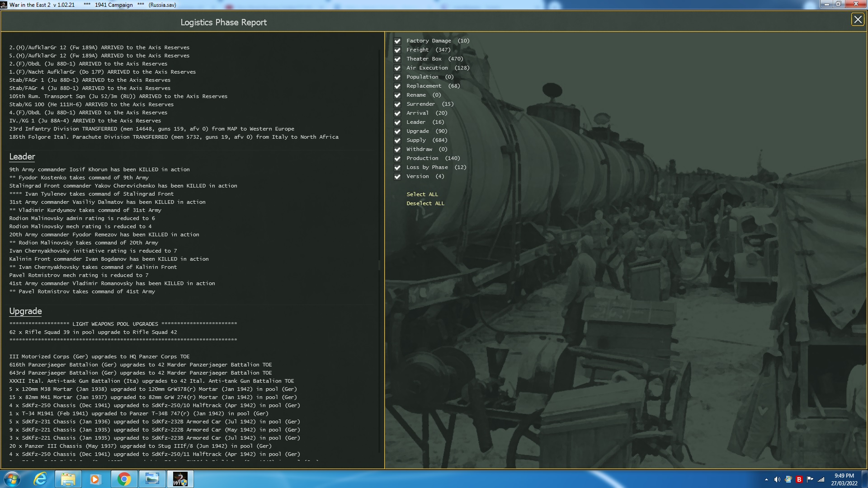Click the red B tray icon

pos(799,479)
